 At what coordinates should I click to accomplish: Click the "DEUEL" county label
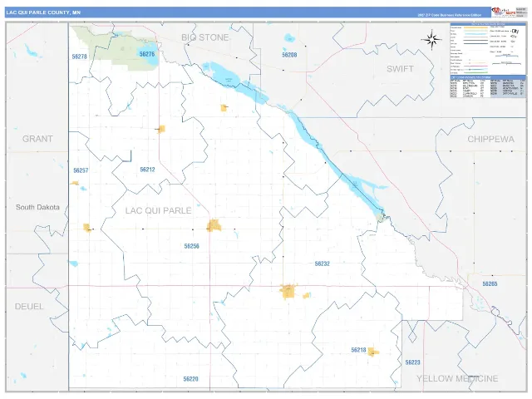point(29,307)
